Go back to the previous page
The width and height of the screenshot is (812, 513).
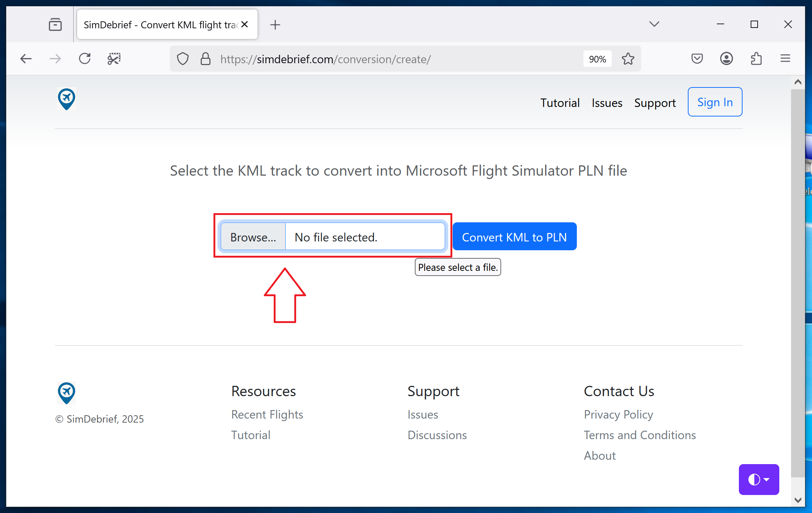coord(26,59)
